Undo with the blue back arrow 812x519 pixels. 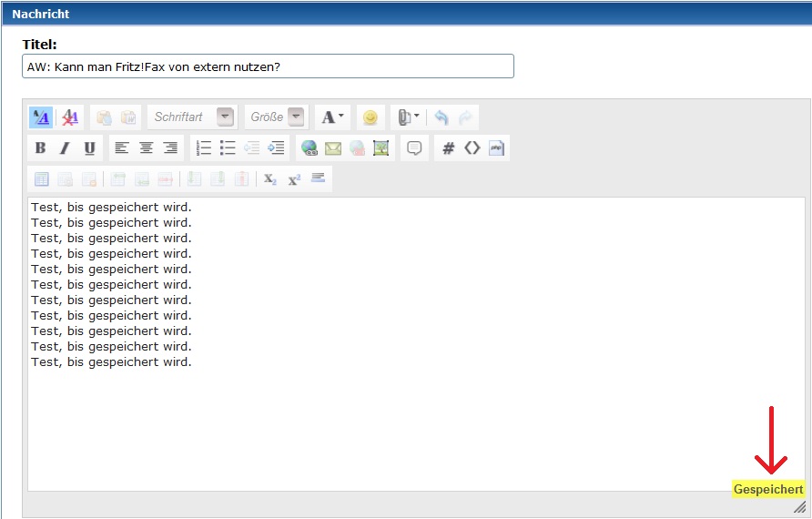coord(442,117)
